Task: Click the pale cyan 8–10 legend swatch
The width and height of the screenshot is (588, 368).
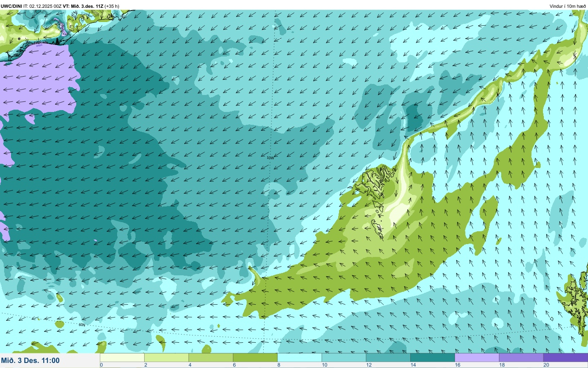Action: point(300,357)
